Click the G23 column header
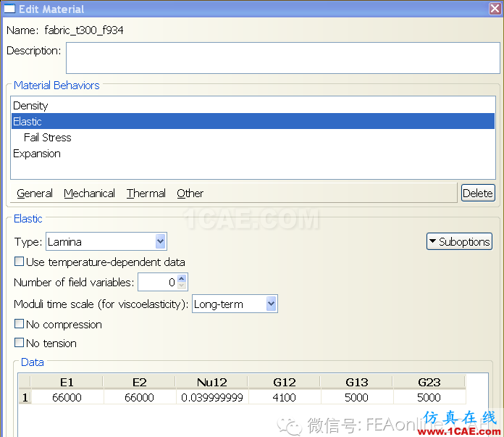Screen dimensions: 504x437 click(x=429, y=383)
